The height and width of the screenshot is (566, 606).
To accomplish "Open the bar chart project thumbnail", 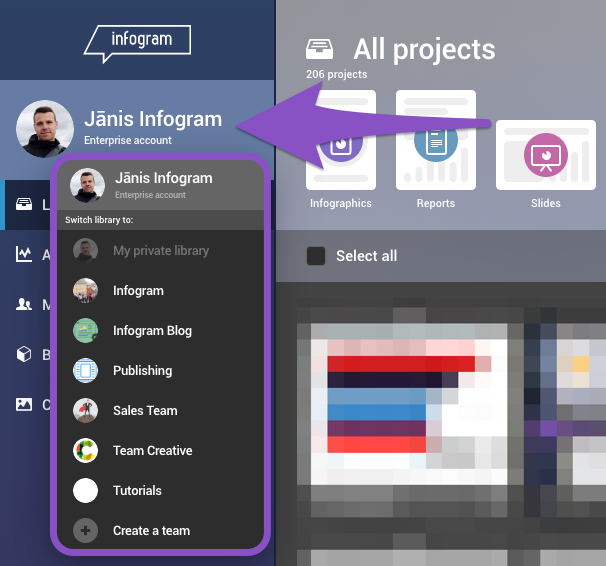I will coord(409,404).
